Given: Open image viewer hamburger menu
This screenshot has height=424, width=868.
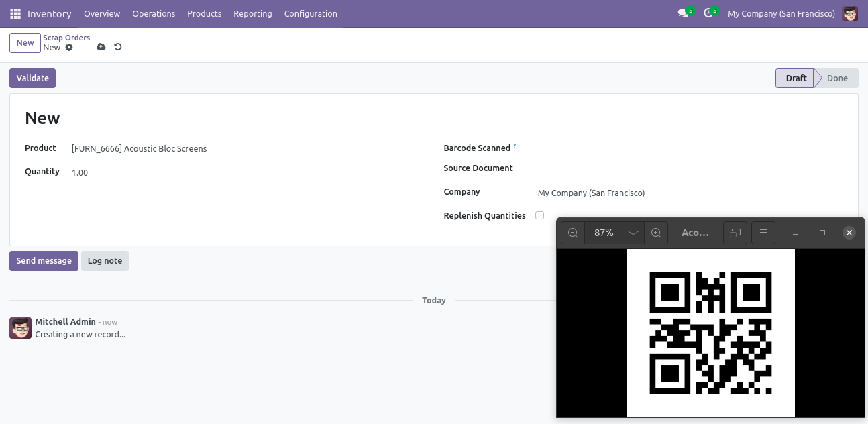Looking at the screenshot, I should [763, 233].
